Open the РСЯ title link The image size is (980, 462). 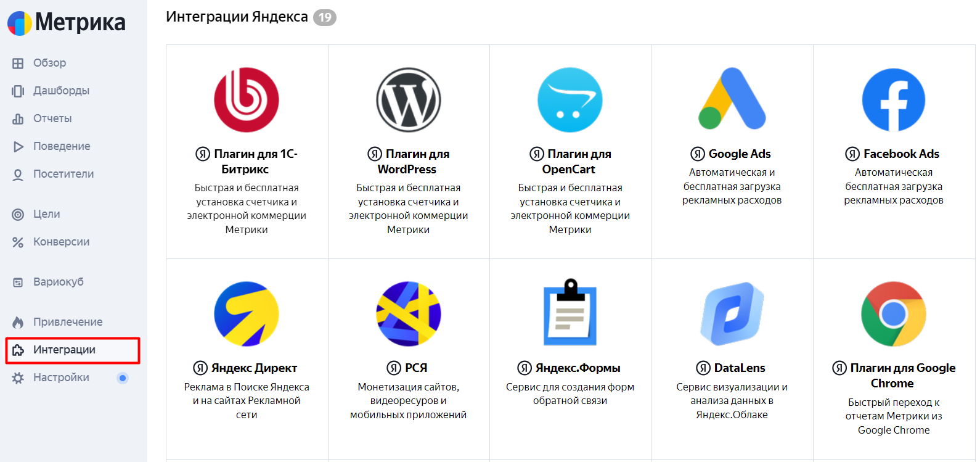[416, 368]
